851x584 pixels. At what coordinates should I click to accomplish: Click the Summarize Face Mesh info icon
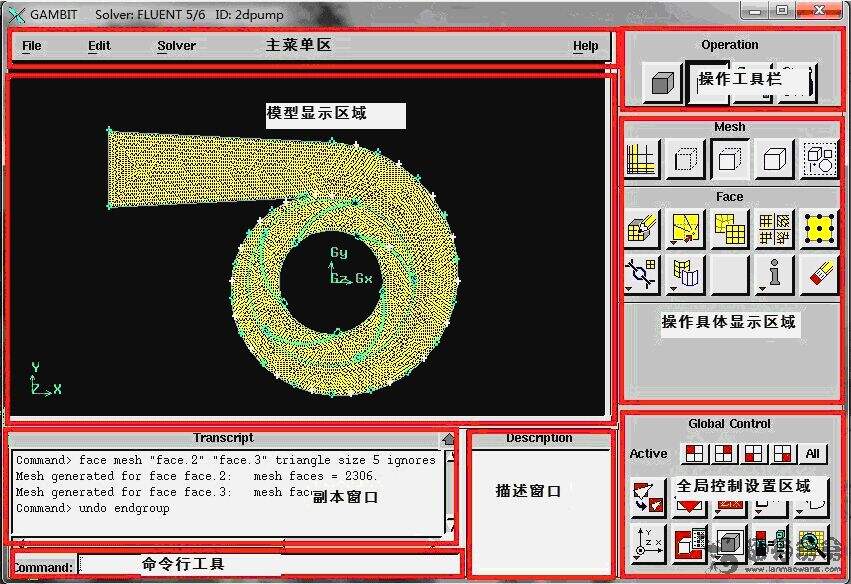click(774, 274)
